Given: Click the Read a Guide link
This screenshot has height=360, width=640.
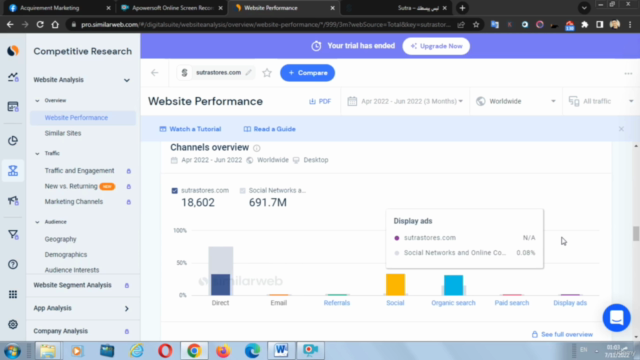Looking at the screenshot, I should 269,129.
